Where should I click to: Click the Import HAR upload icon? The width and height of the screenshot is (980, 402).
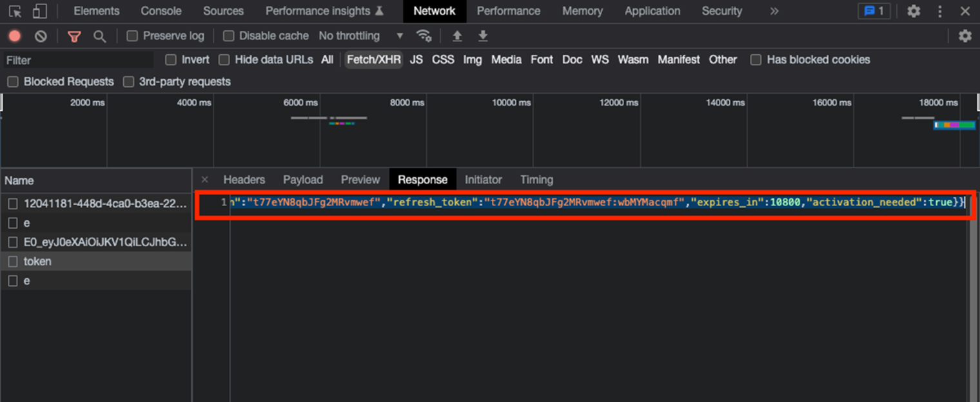coord(457,35)
